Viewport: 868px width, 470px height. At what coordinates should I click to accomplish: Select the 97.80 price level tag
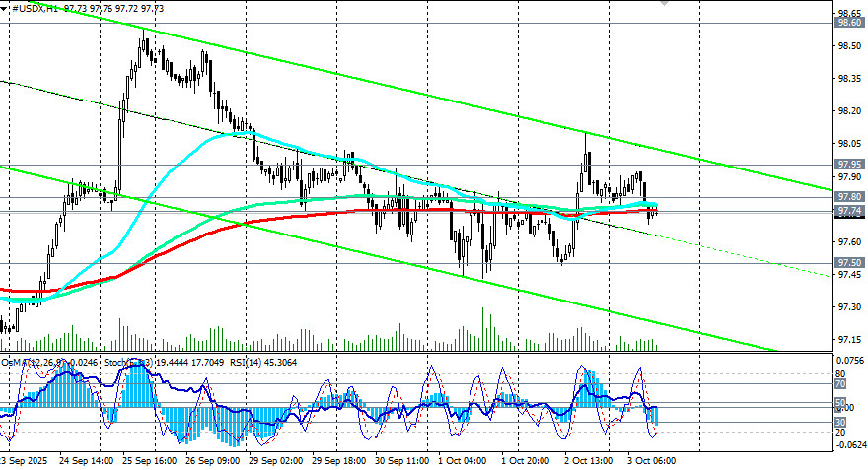[849, 197]
